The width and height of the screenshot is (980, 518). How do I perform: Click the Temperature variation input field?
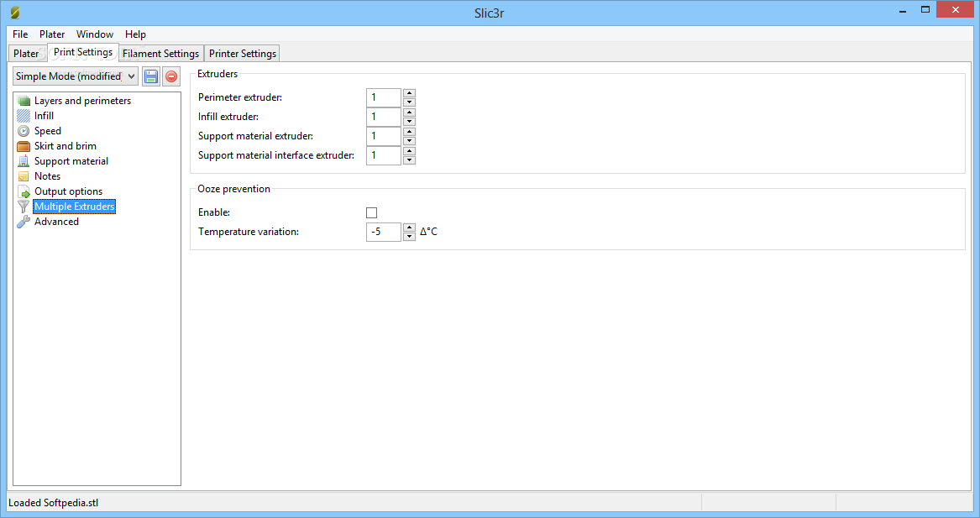point(384,232)
